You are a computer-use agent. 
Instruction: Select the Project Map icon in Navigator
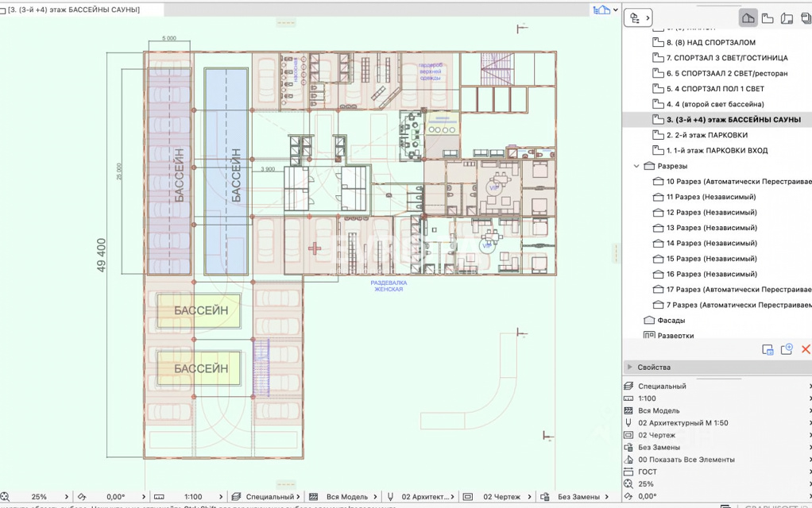tap(748, 17)
